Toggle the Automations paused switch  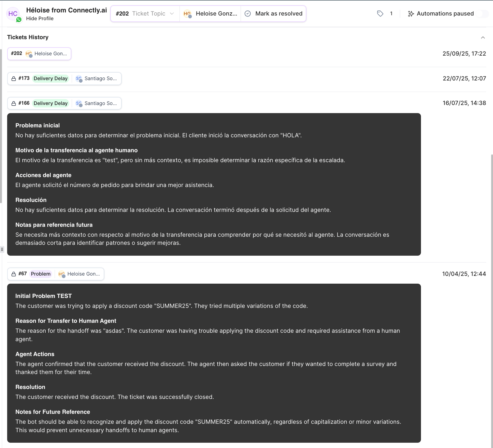pos(482,14)
